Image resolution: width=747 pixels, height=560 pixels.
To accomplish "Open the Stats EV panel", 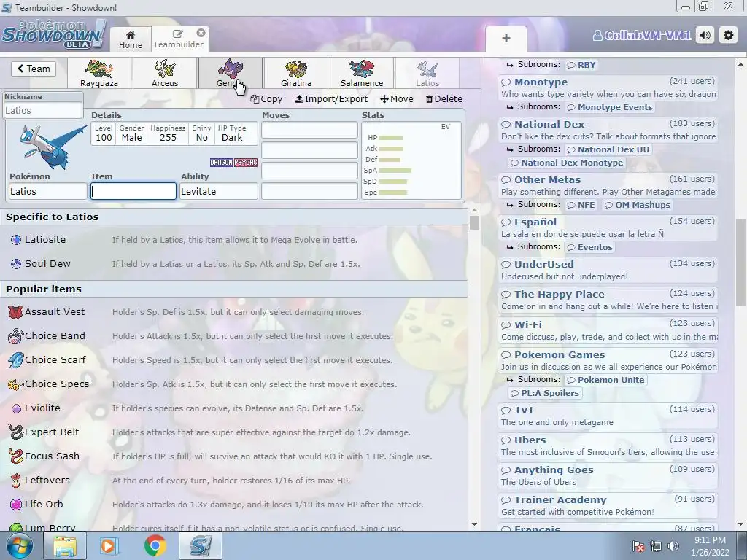I will (x=411, y=160).
